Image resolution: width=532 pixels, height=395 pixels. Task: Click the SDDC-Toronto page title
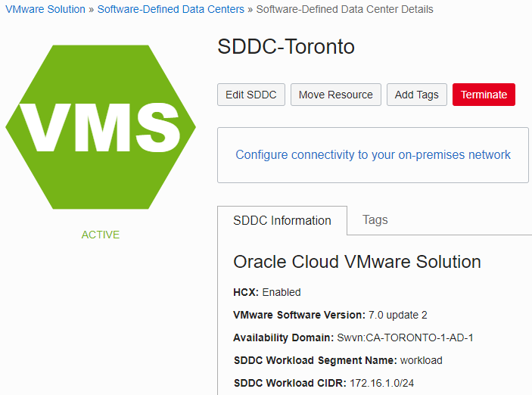coord(286,46)
